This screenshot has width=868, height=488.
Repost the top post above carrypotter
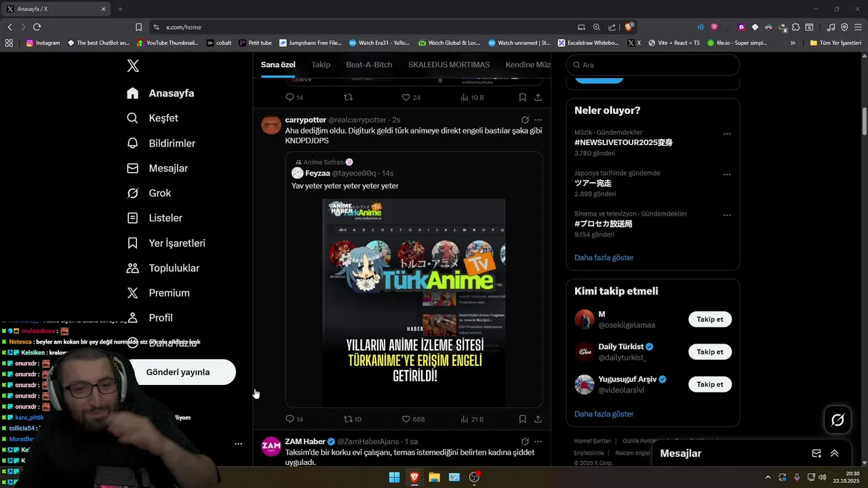pyautogui.click(x=349, y=98)
